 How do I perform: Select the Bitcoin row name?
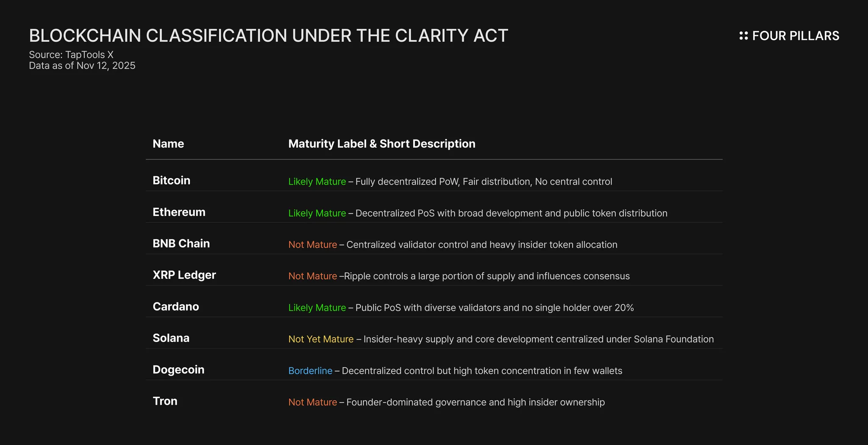pyautogui.click(x=171, y=181)
